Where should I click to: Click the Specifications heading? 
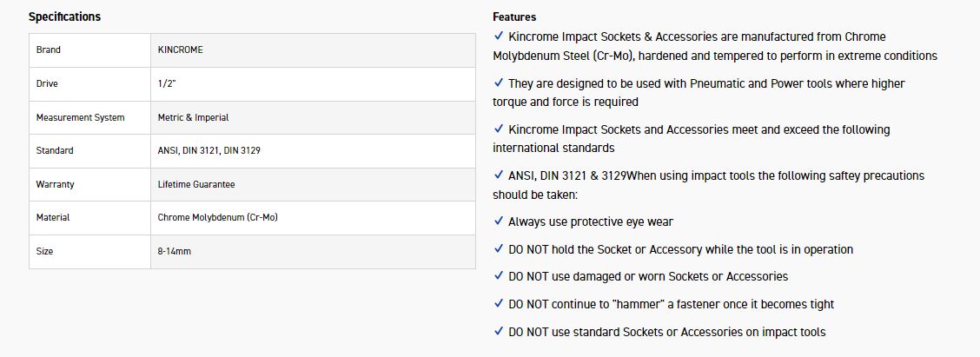[x=64, y=17]
